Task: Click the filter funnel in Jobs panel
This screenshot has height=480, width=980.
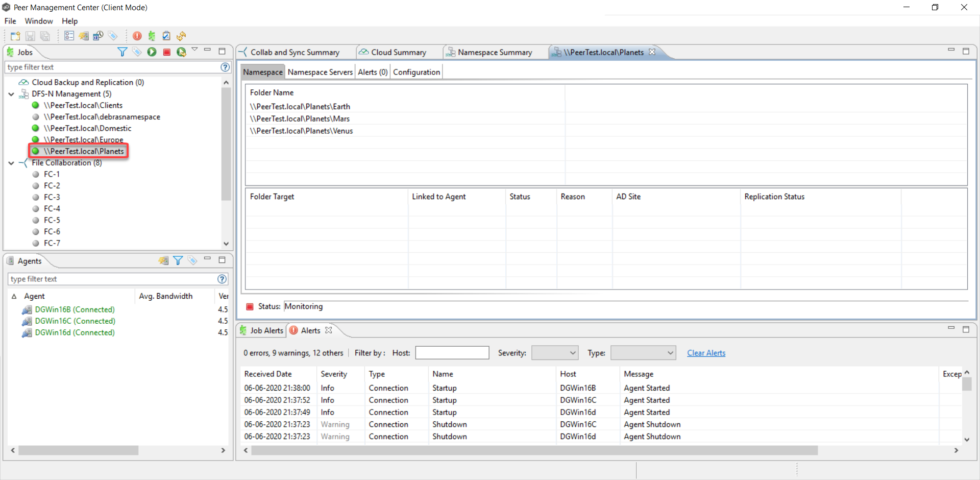Action: click(x=122, y=52)
